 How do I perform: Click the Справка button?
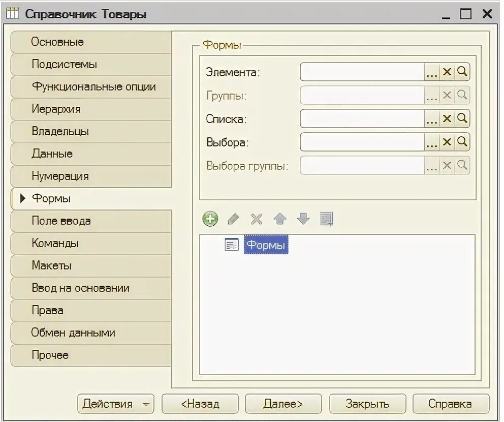point(451,404)
